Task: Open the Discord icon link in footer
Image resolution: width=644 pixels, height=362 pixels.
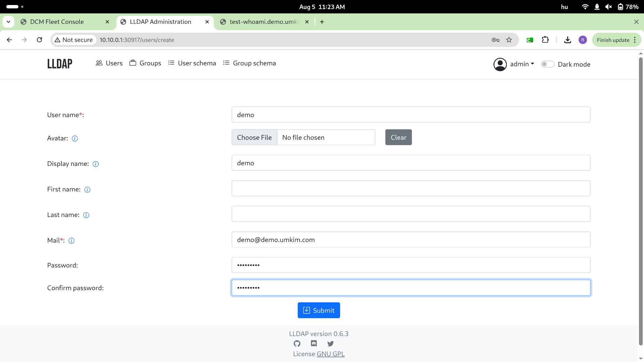Action: coord(314,344)
